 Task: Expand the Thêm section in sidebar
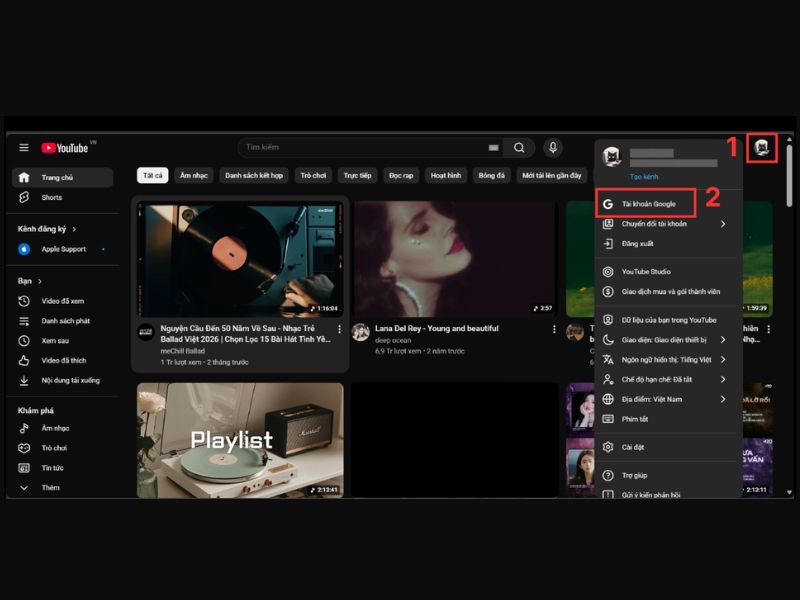coord(50,488)
